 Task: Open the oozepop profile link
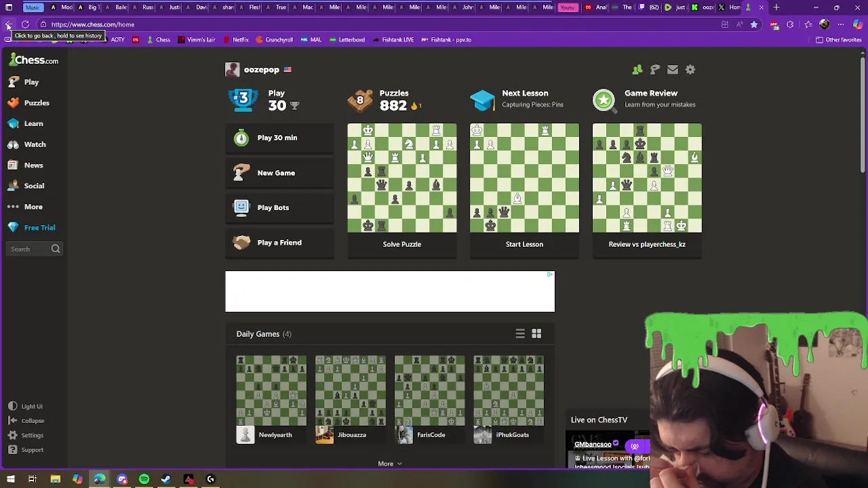(x=261, y=69)
